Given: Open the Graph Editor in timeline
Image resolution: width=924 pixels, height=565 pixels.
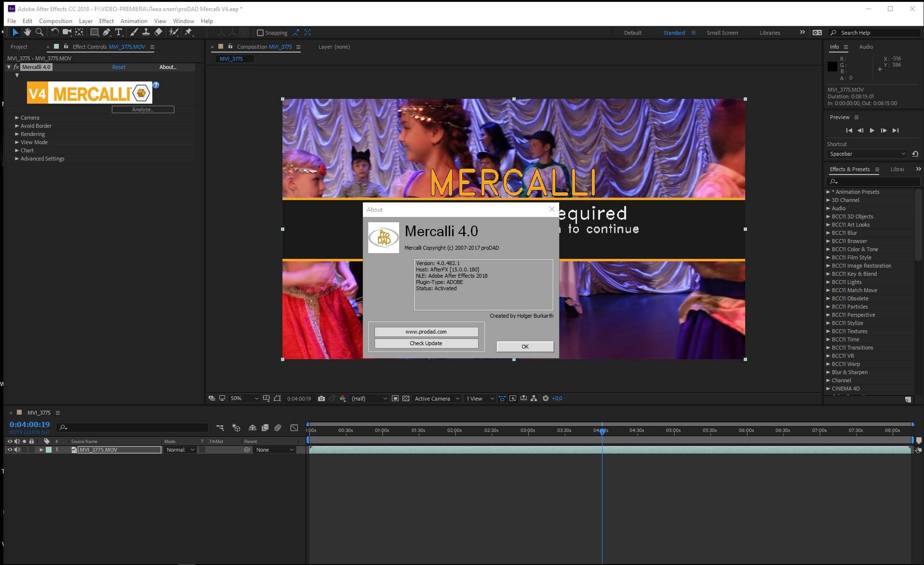Looking at the screenshot, I should point(294,428).
